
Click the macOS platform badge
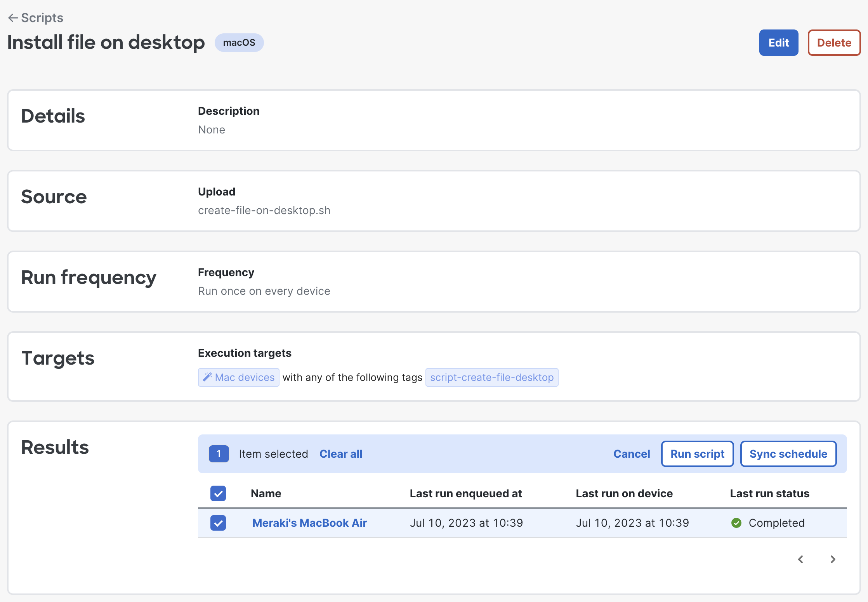coord(239,43)
